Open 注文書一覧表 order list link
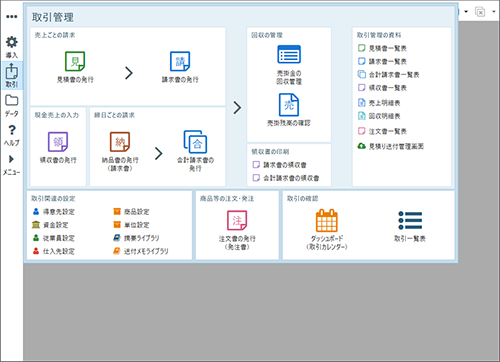 click(x=382, y=131)
